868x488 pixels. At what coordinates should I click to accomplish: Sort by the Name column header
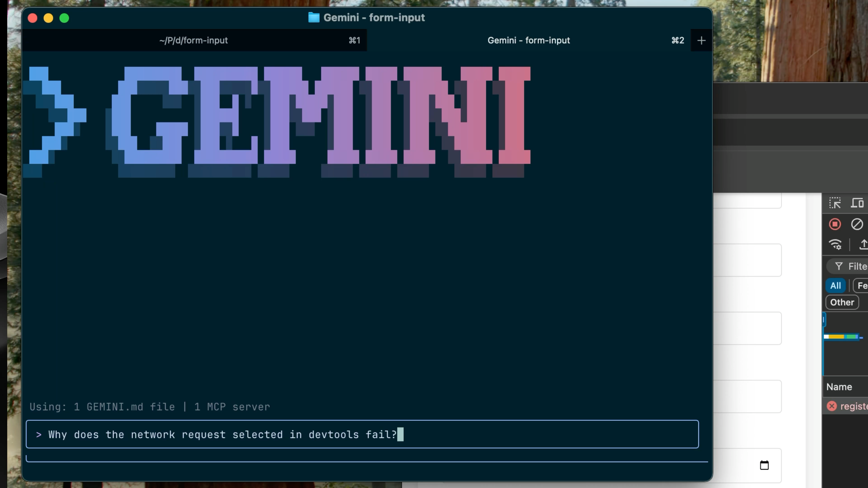(839, 387)
